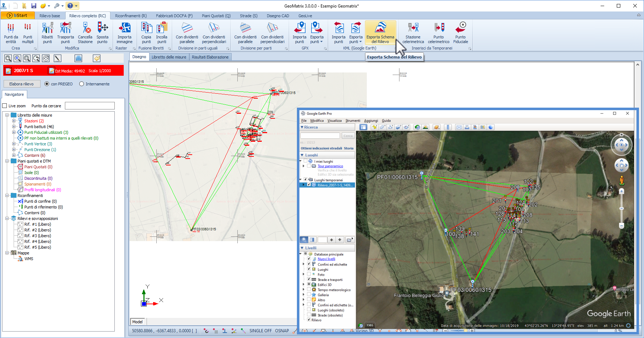Click Con dividenti perpendicolari in Divisione per parti
The width and height of the screenshot is (644, 338).
pos(273,33)
